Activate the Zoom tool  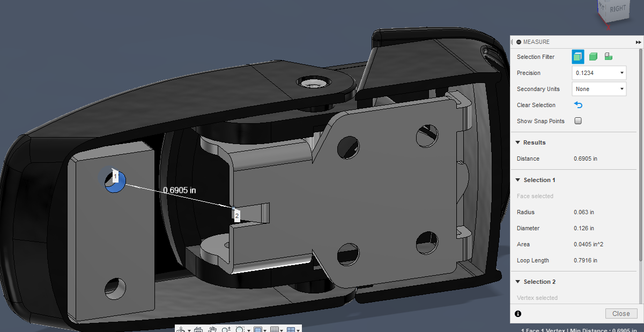coord(226,329)
